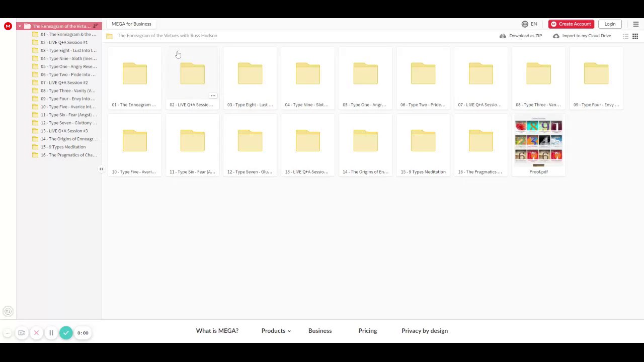Open the What is MEGA? menu item
Viewport: 644px width, 362px height.
click(217, 331)
